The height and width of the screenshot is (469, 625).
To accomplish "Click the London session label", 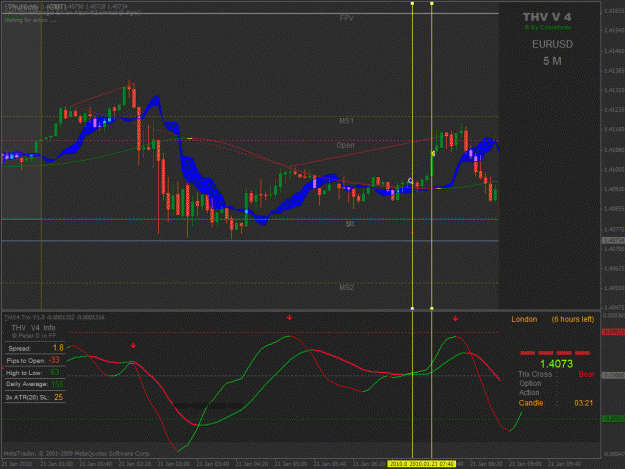I will [524, 319].
